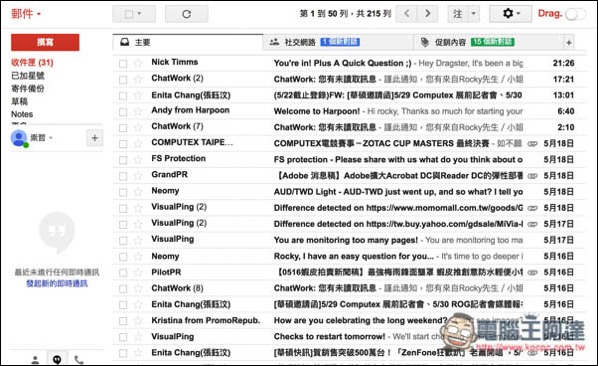Open the Notes label
598x366 pixels.
(22, 114)
